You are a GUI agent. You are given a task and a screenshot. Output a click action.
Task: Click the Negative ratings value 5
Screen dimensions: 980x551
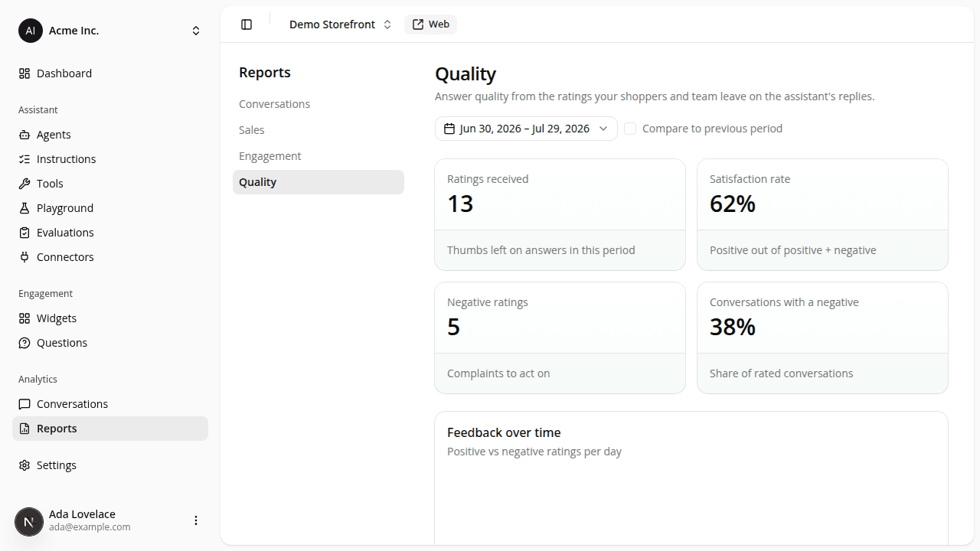tap(454, 327)
